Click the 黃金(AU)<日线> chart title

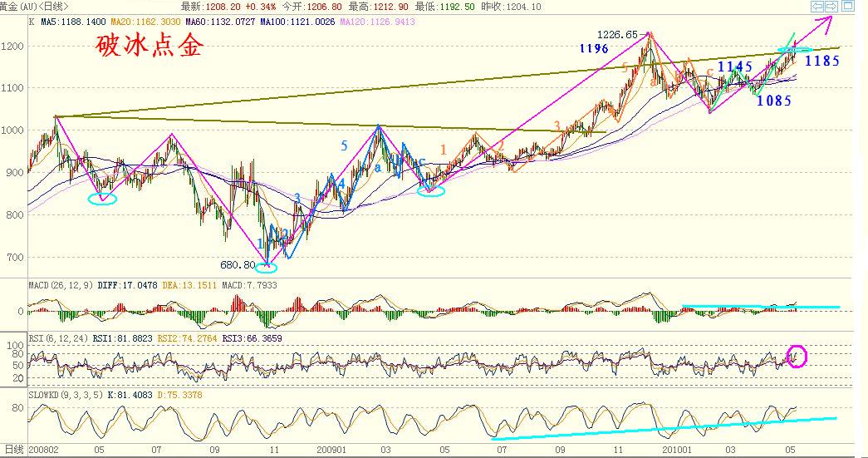[x=34, y=7]
